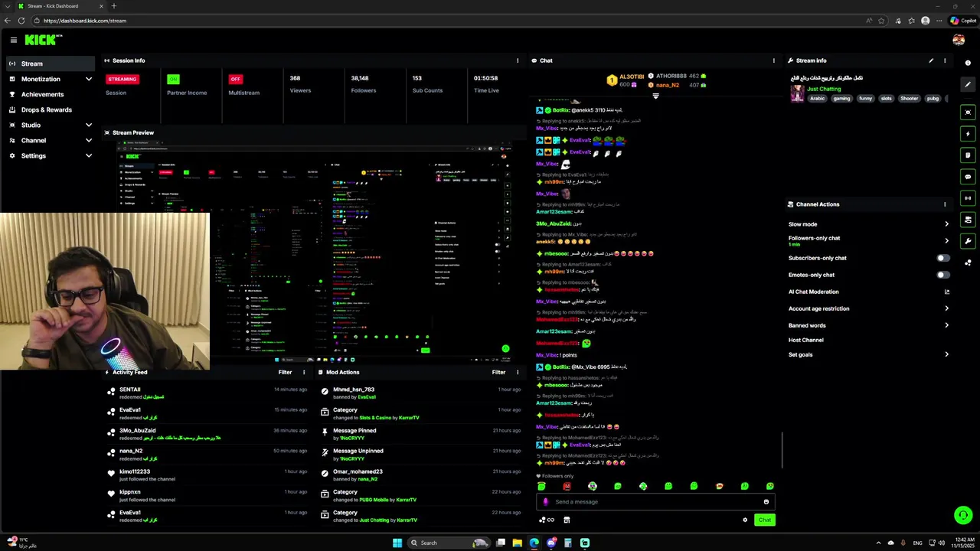Toggle notes document widget in right sidebar

click(x=968, y=155)
